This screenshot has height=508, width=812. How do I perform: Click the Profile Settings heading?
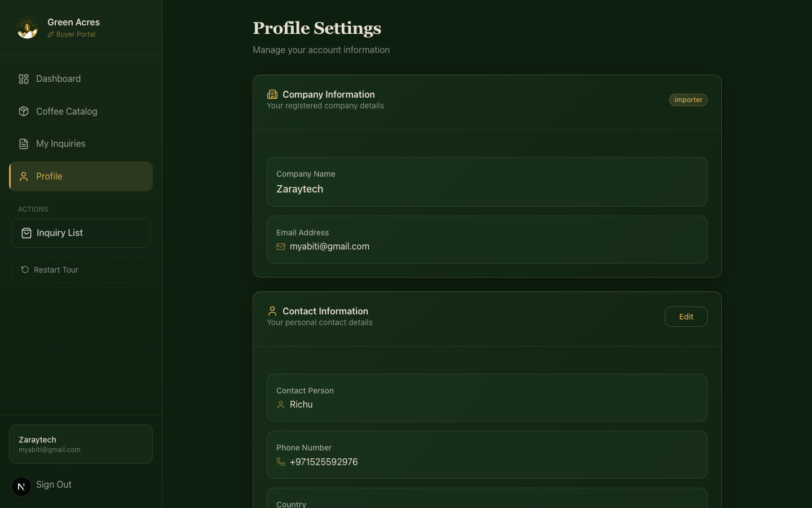pyautogui.click(x=317, y=28)
